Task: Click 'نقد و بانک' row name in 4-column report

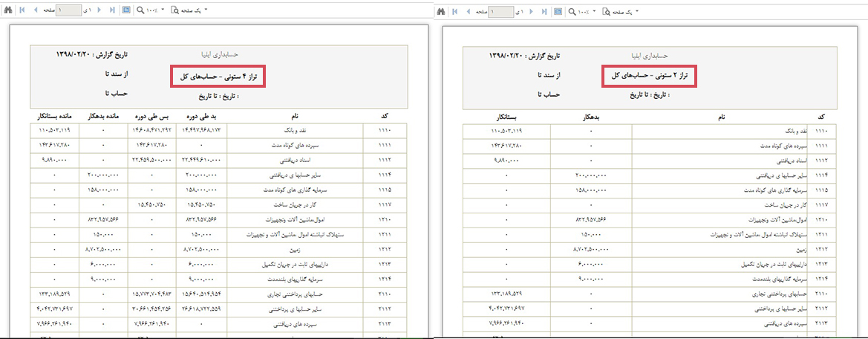Action: (295, 131)
